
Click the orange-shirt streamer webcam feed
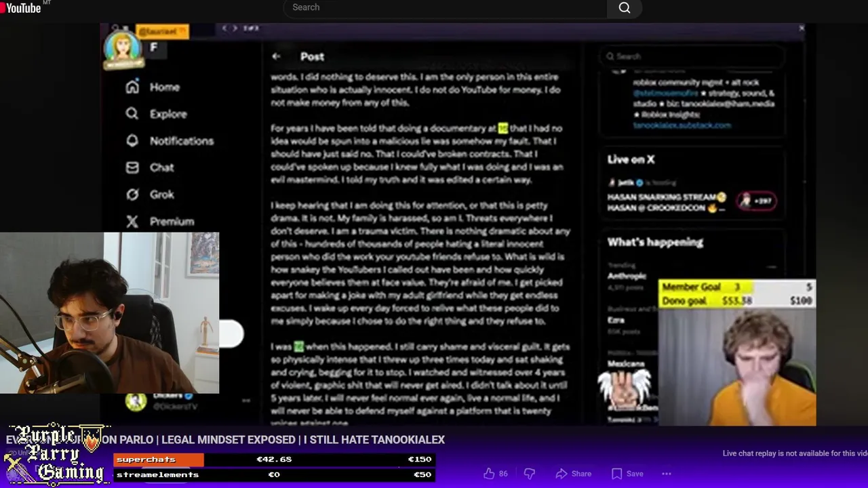[x=737, y=367]
